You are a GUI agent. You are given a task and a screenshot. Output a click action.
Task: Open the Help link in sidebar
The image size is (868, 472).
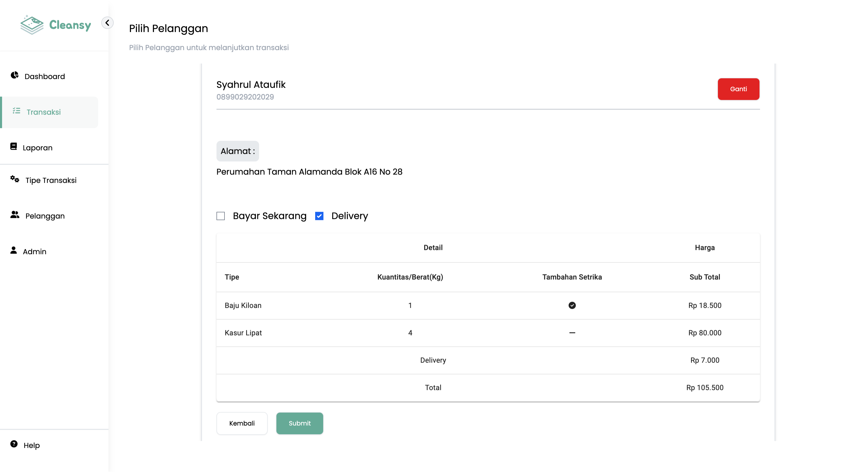(x=32, y=445)
